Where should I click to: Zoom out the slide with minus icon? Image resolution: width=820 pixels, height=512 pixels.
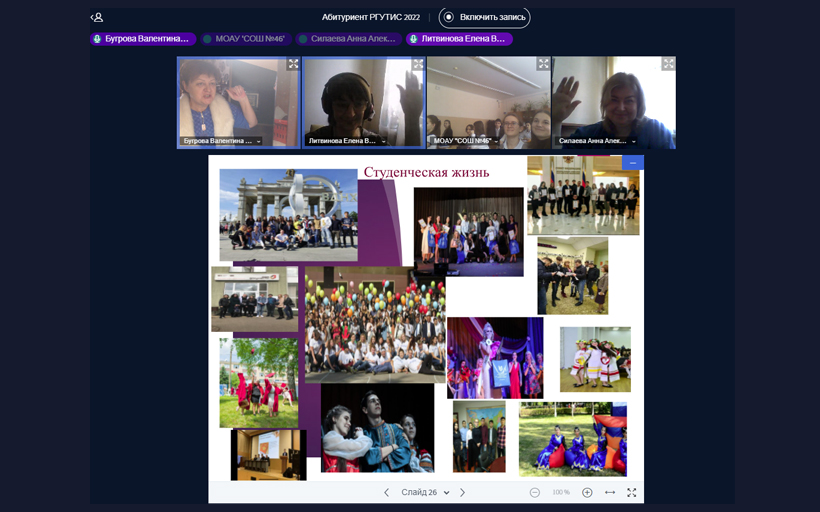534,493
